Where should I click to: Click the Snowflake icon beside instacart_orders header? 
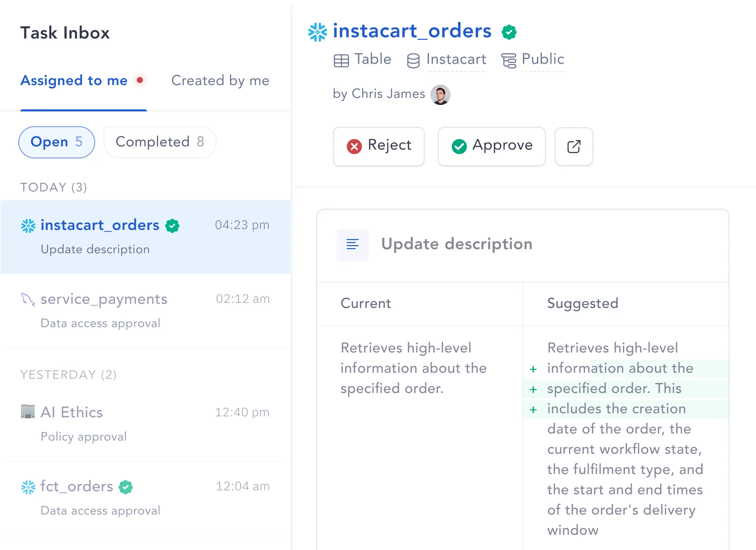[318, 32]
